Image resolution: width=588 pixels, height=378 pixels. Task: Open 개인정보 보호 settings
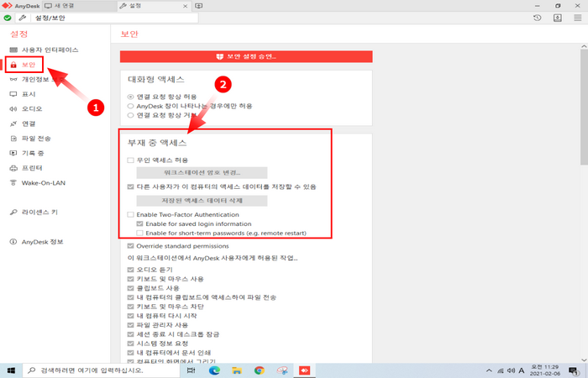pyautogui.click(x=38, y=79)
